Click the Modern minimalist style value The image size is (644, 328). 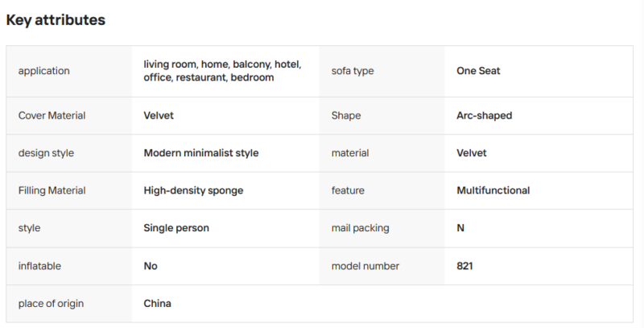[x=200, y=153]
